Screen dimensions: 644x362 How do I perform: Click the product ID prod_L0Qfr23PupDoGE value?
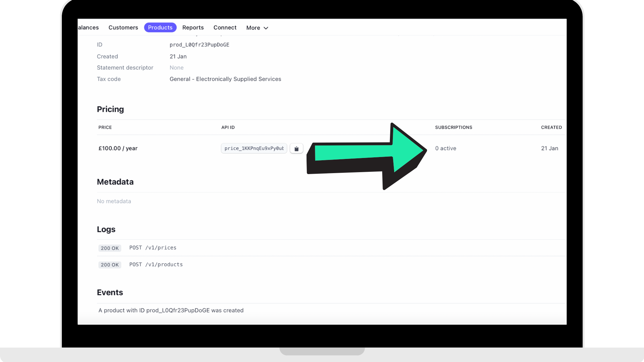[199, 45]
